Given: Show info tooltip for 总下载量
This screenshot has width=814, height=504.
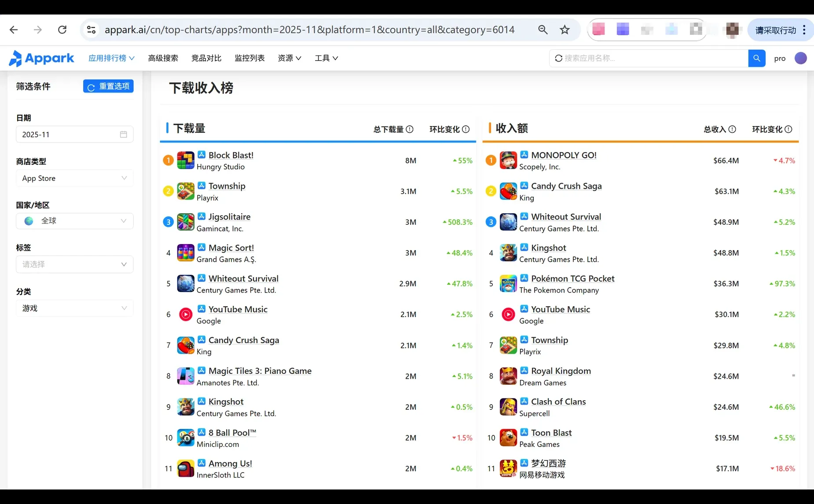Looking at the screenshot, I should coord(410,129).
